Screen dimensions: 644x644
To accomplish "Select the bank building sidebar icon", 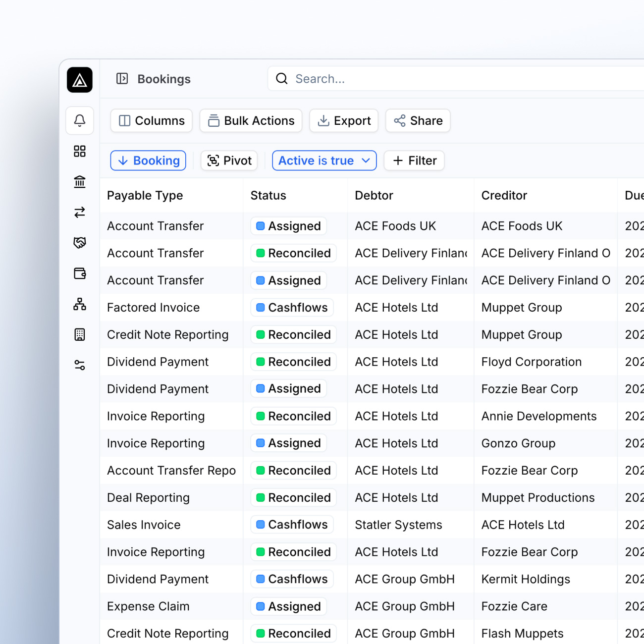I will coord(80,182).
